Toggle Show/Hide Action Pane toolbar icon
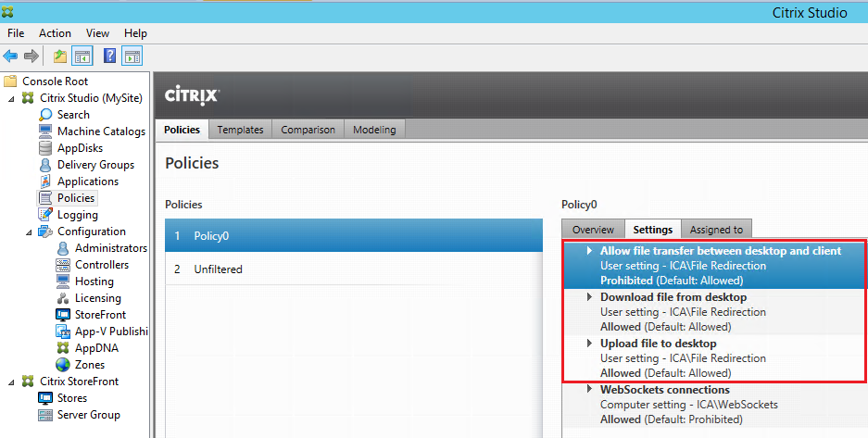The height and width of the screenshot is (438, 868). pos(132,56)
